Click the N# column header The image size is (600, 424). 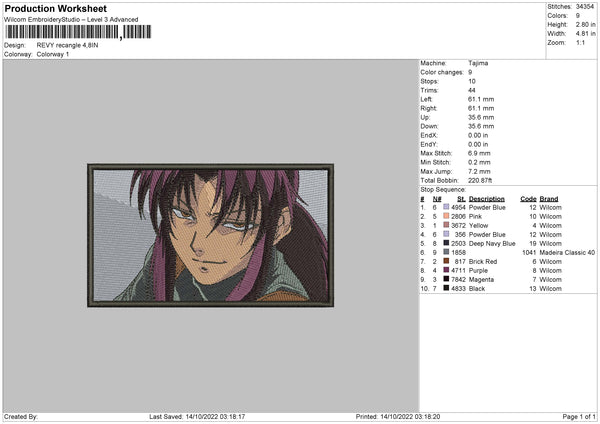coord(437,199)
